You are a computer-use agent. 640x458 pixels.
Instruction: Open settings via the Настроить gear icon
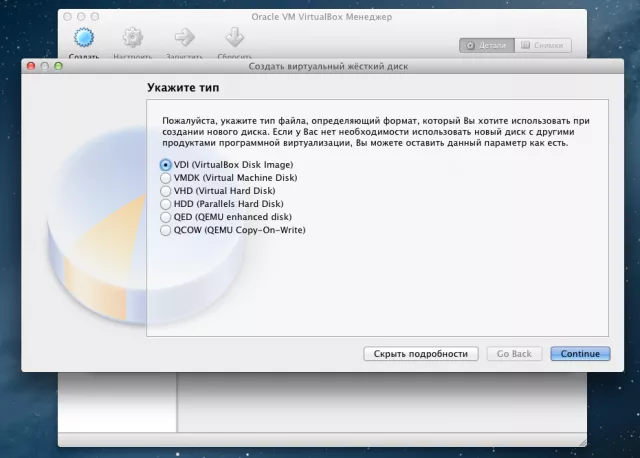(132, 38)
